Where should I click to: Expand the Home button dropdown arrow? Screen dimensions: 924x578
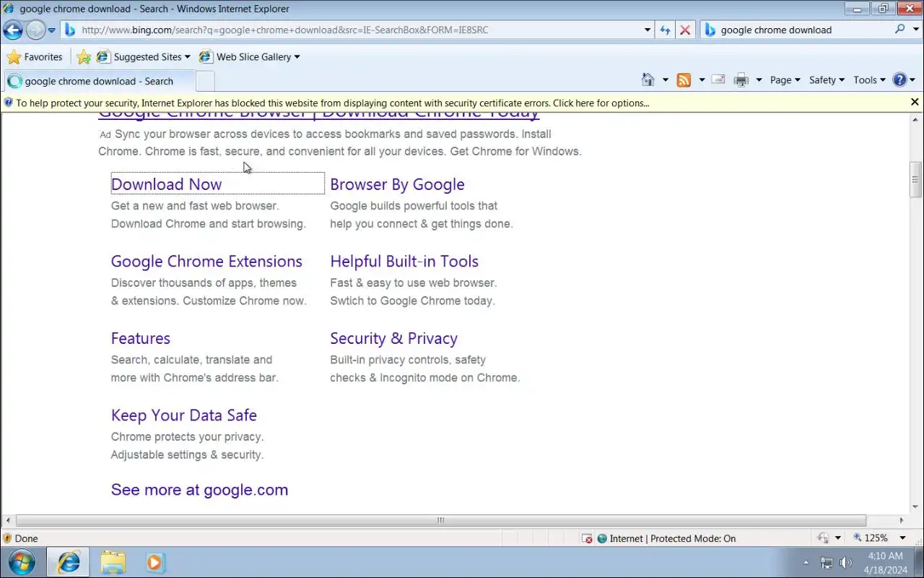pos(666,80)
